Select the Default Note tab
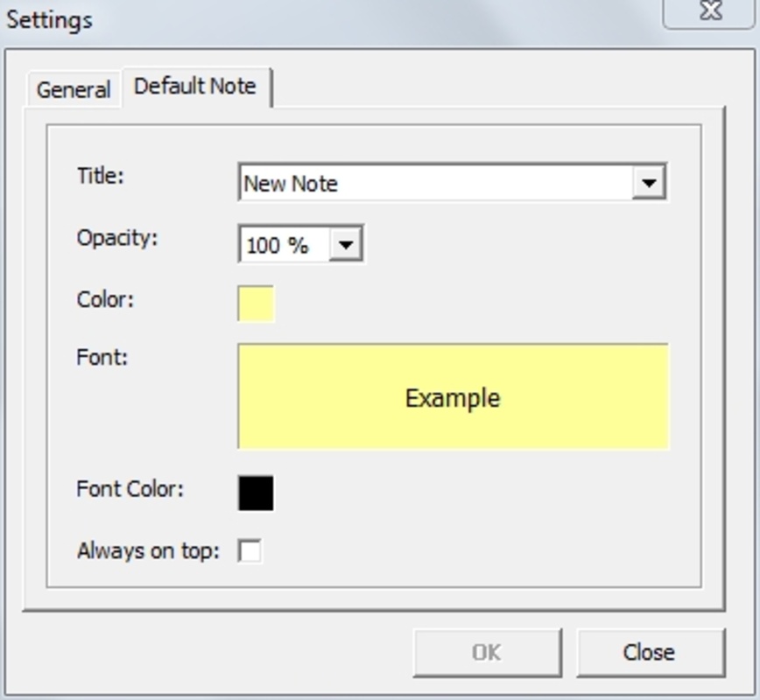 [195, 87]
